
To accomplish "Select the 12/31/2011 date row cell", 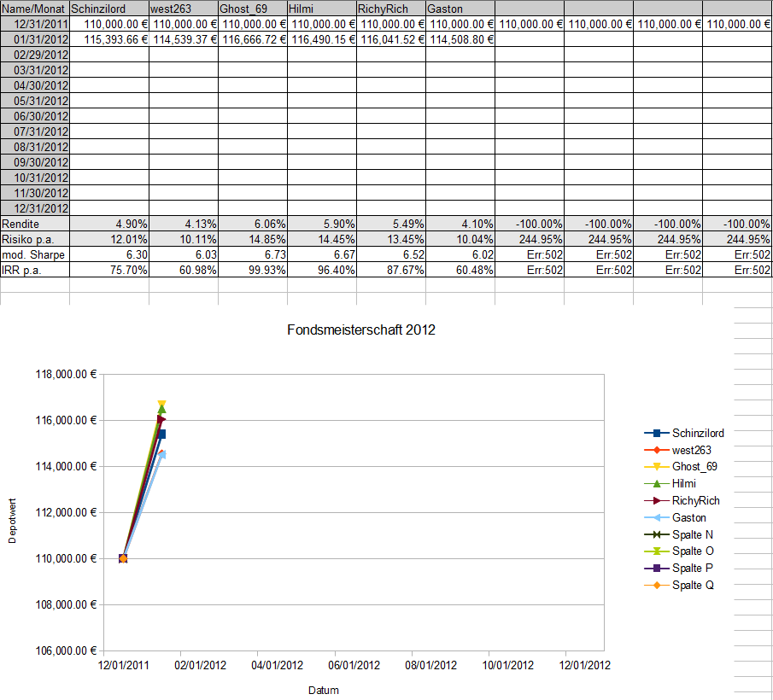I will (x=35, y=24).
